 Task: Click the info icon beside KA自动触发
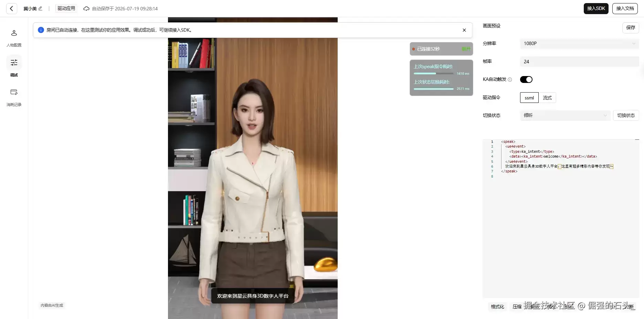(x=510, y=79)
